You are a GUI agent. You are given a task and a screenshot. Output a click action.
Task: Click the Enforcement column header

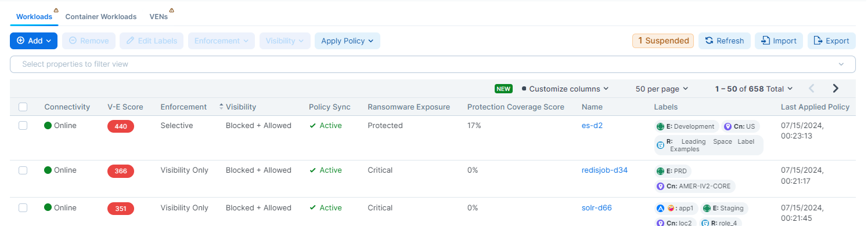[x=183, y=107]
